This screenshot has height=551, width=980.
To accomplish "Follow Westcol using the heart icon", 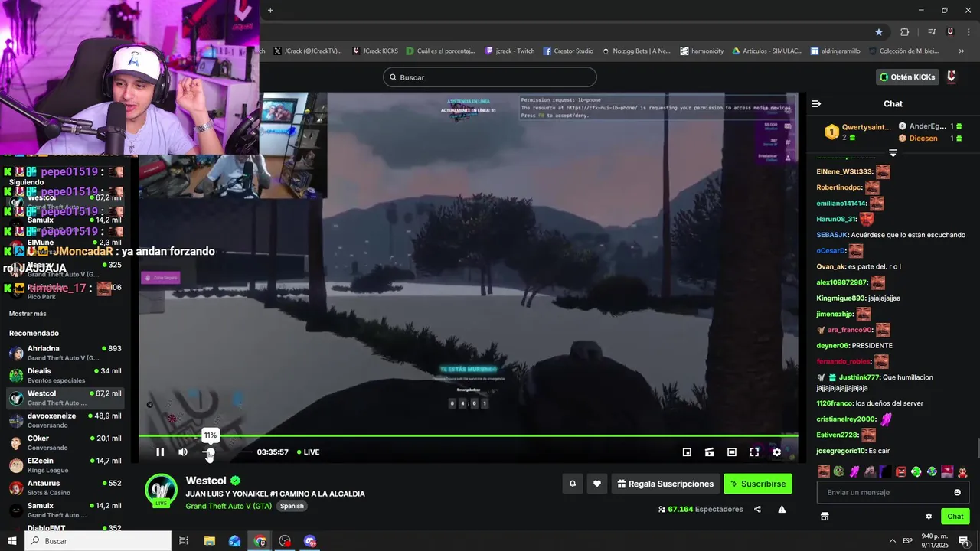I will click(597, 484).
